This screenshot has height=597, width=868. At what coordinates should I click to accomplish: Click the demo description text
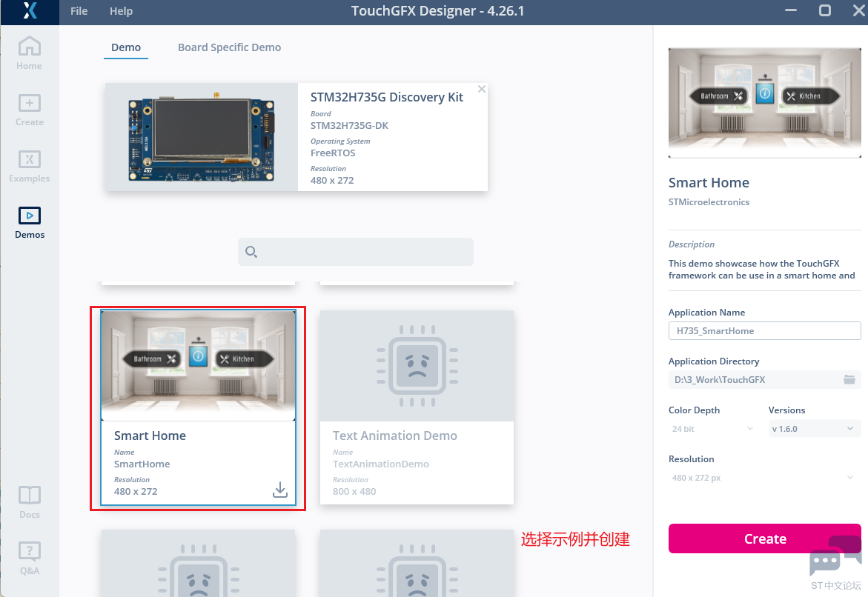[x=762, y=270]
